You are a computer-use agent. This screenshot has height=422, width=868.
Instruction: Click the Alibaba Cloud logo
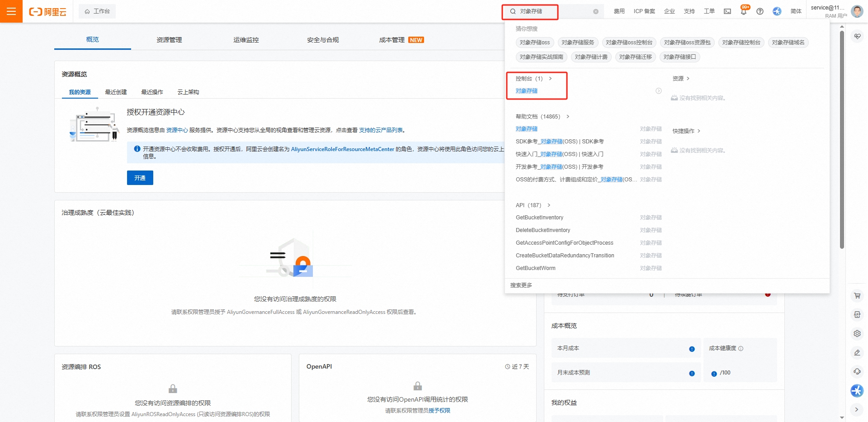click(x=47, y=11)
